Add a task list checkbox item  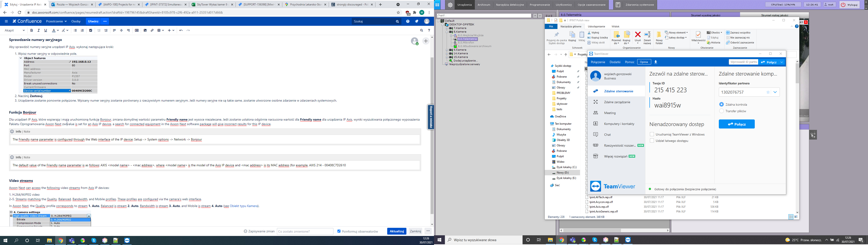pos(91,30)
